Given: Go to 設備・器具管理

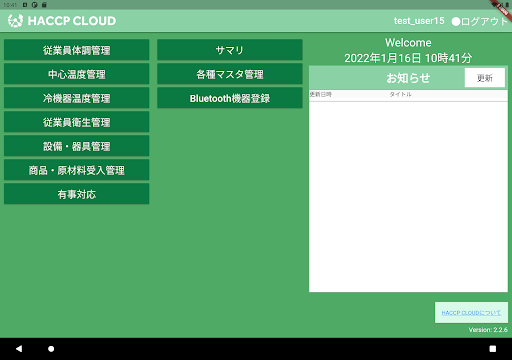Looking at the screenshot, I should point(76,146).
